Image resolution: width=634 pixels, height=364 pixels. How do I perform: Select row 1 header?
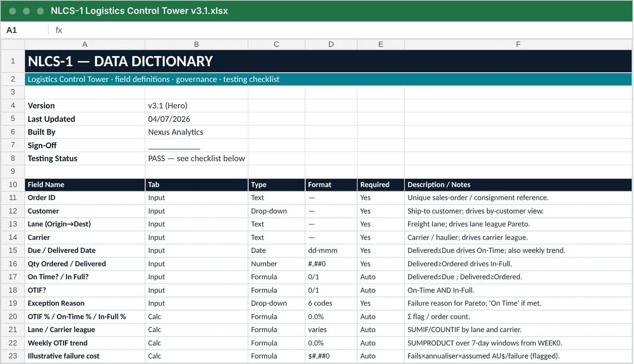13,61
